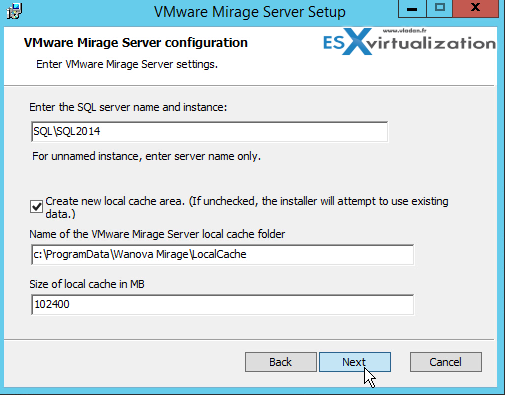Uncheck Create new local cache area
The width and height of the screenshot is (505, 395).
36,207
